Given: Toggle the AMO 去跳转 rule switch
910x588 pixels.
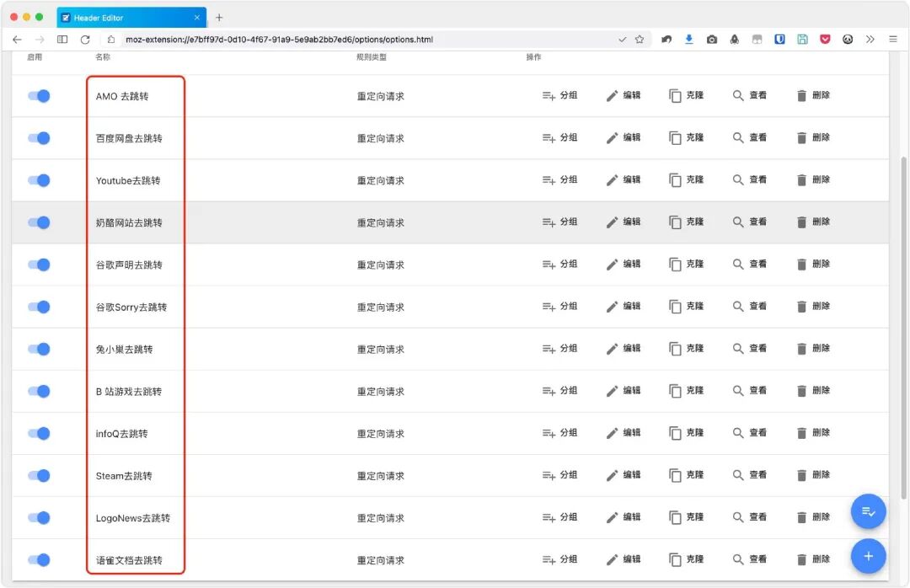Looking at the screenshot, I should pyautogui.click(x=39, y=96).
